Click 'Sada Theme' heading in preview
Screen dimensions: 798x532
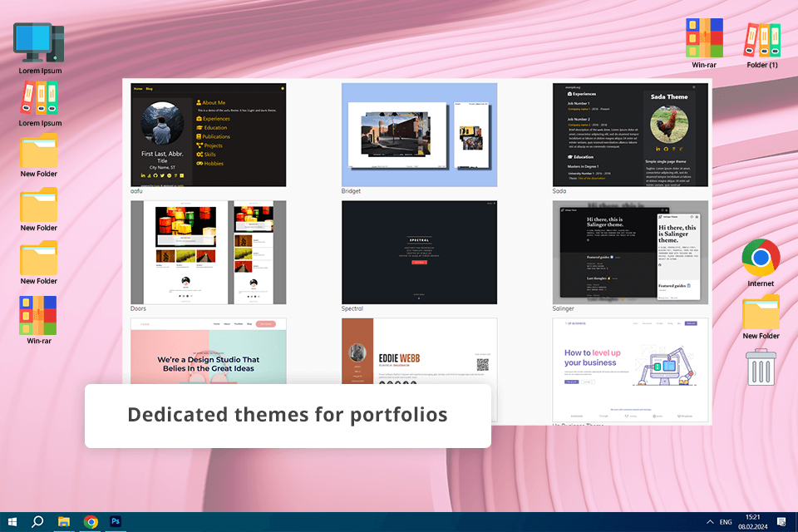tap(669, 96)
